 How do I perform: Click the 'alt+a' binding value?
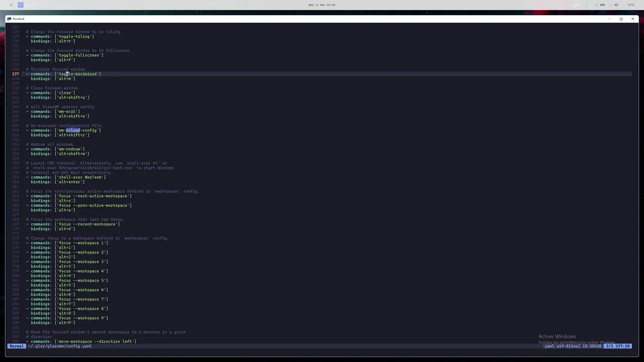pyautogui.click(x=66, y=210)
